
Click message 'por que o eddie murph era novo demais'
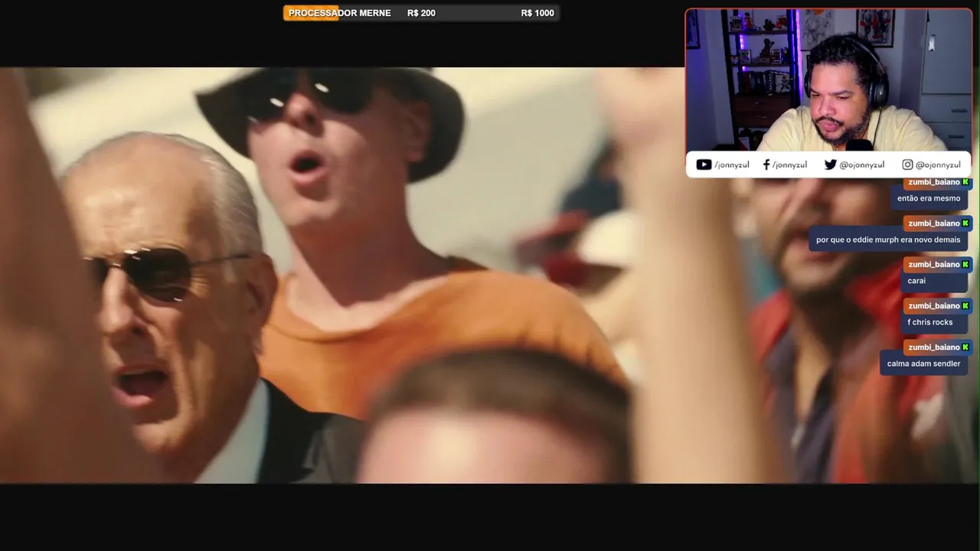888,240
